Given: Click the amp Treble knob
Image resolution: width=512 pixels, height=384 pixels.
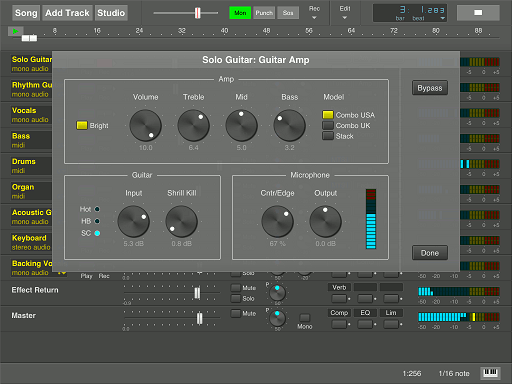Looking at the screenshot, I should click(x=193, y=126).
